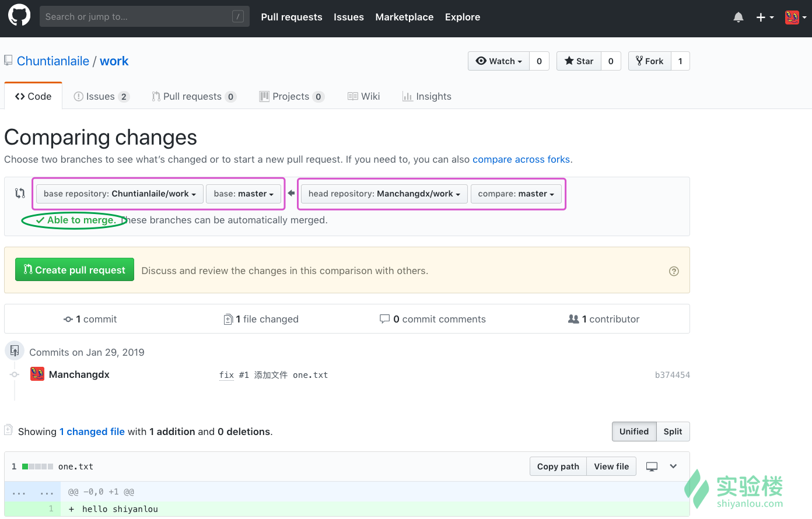Open Manchangdx author link in commit row
Viewport: 812px width, 519px height.
click(x=79, y=374)
